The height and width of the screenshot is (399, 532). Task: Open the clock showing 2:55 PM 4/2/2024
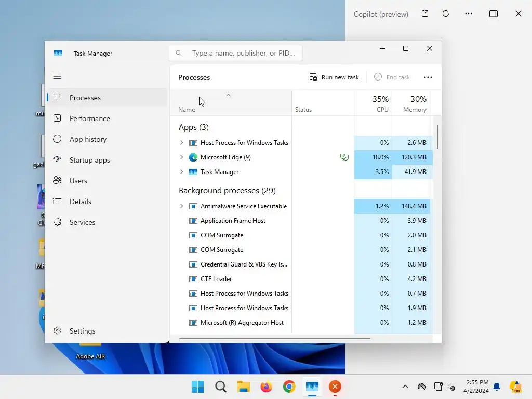point(476,387)
